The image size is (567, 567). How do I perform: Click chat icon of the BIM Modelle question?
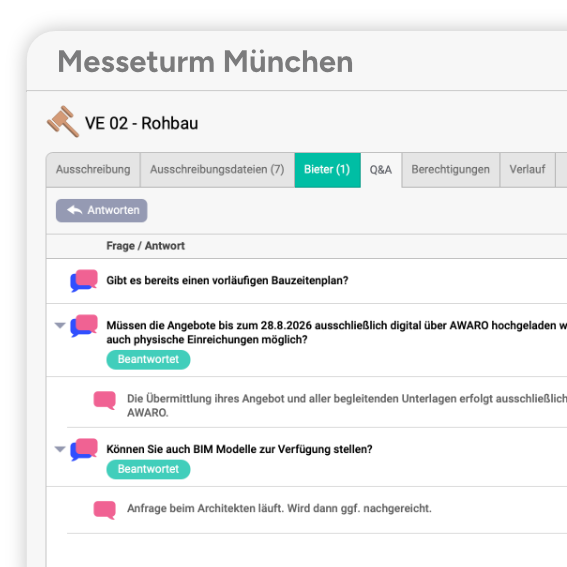pyautogui.click(x=84, y=449)
